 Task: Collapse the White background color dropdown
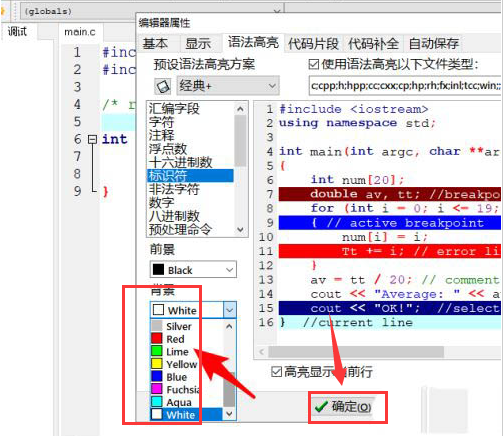click(x=230, y=310)
